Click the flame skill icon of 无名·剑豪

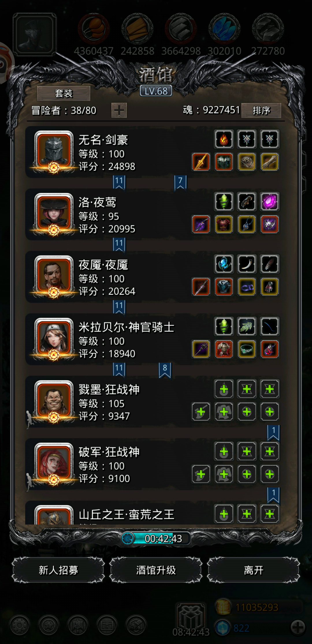224,139
